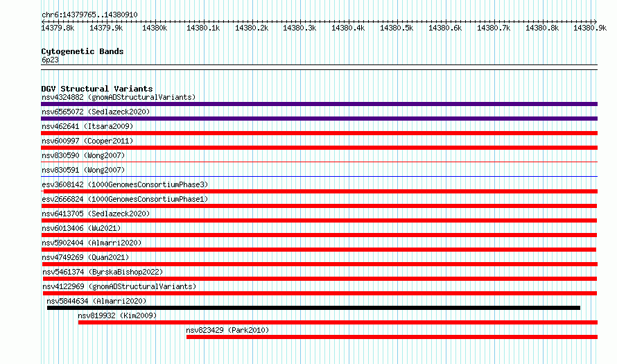The height and width of the screenshot is (364, 617).
Task: Click the 14380.1k ruler tick label
Action: 203,28
